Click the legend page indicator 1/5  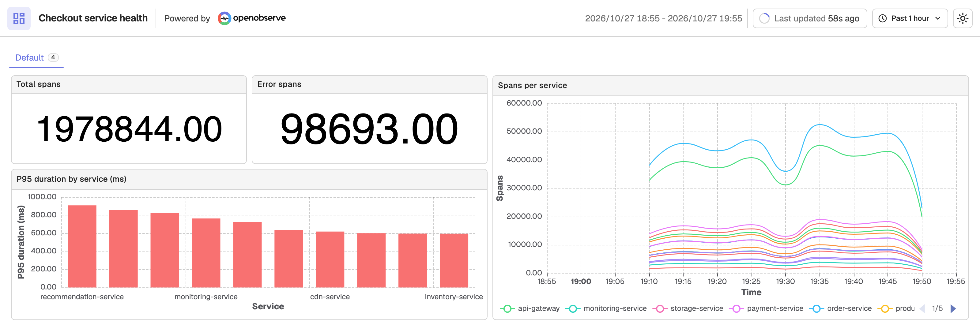(937, 308)
